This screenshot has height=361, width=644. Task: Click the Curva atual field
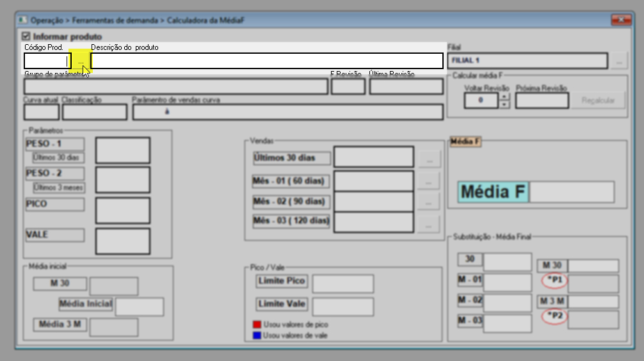(42, 112)
